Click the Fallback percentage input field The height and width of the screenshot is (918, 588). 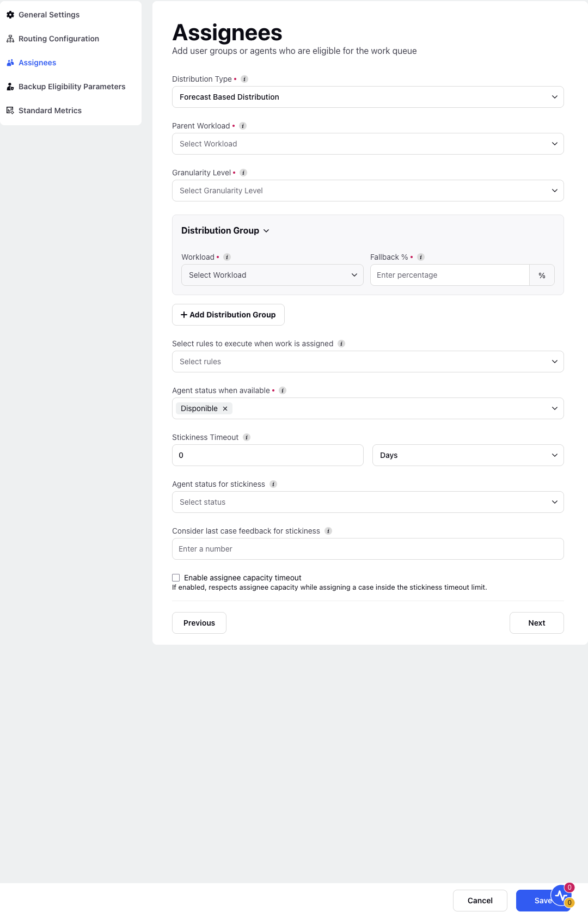point(450,275)
